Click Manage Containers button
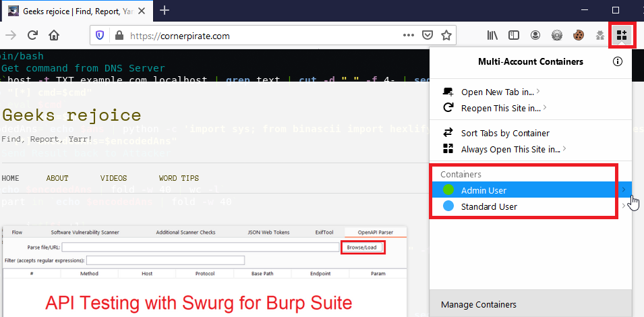 479,305
